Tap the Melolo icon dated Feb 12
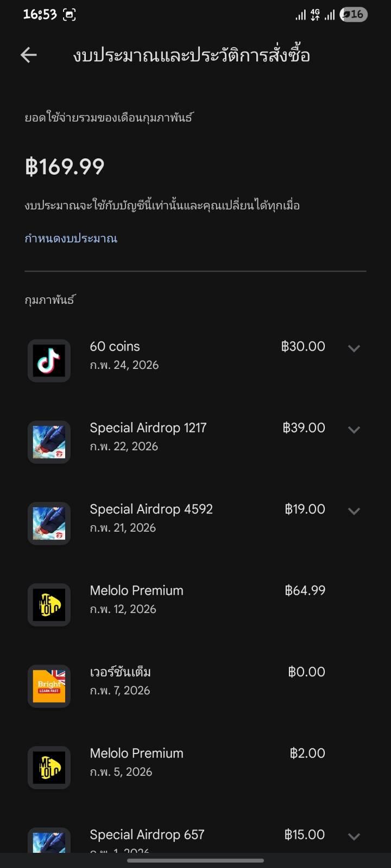The image size is (391, 868). point(49,605)
